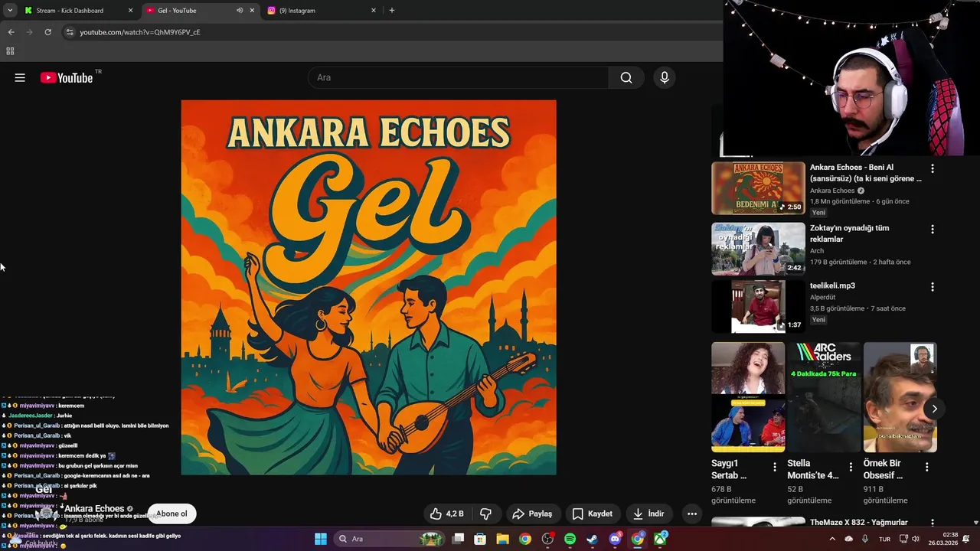Open Saygı1 Sertab short thumbnail
Image resolution: width=980 pixels, height=551 pixels.
(x=748, y=397)
